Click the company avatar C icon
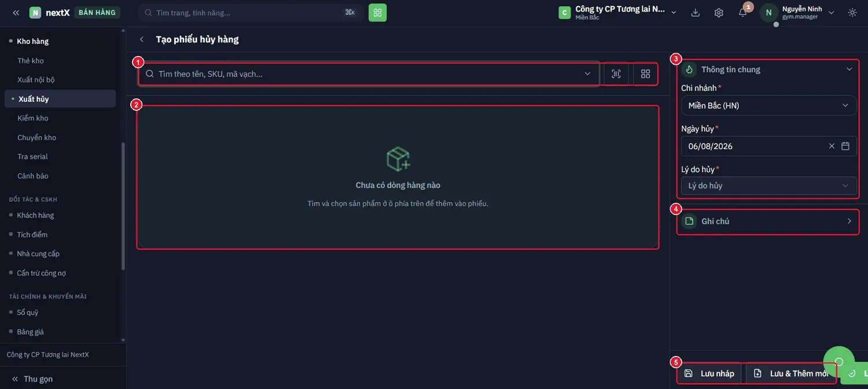Viewport: 868px width, 389px height. click(x=564, y=12)
